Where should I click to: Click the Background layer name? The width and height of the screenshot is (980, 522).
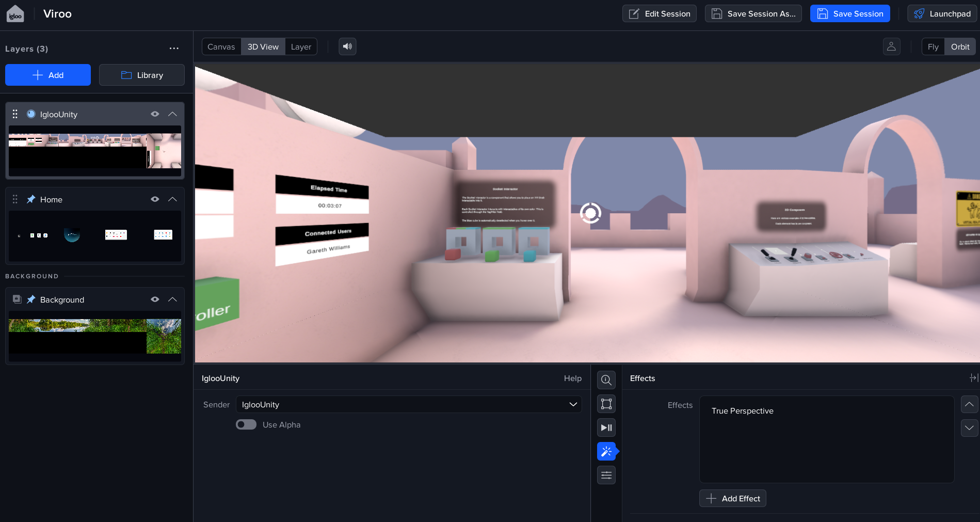pos(62,299)
